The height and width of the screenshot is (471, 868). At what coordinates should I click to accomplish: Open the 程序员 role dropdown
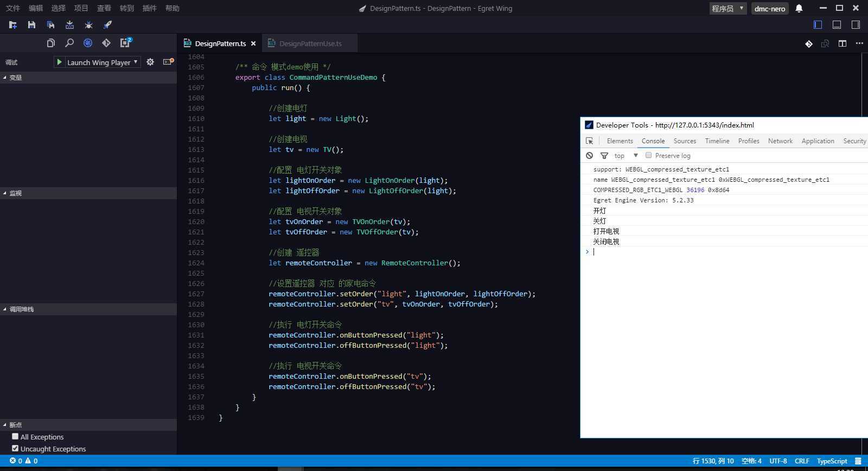point(727,8)
